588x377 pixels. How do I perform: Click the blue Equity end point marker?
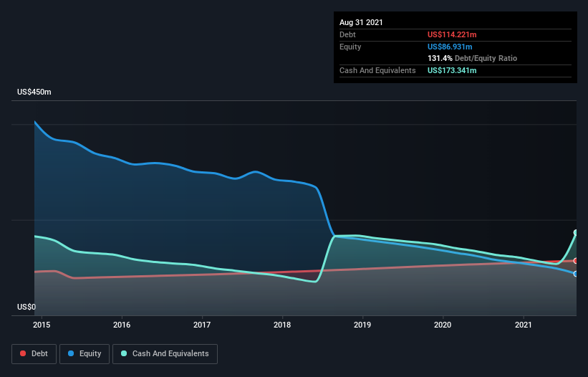click(x=576, y=274)
